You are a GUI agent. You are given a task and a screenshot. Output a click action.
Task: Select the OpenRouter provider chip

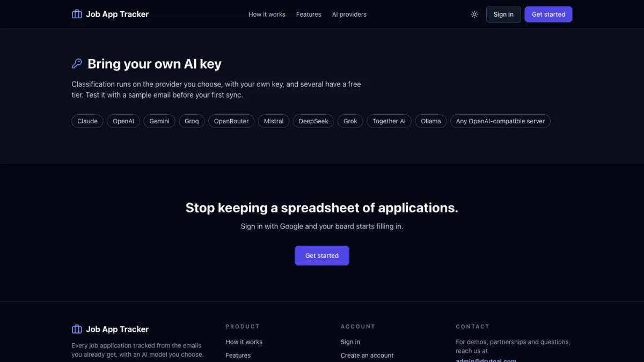click(231, 121)
